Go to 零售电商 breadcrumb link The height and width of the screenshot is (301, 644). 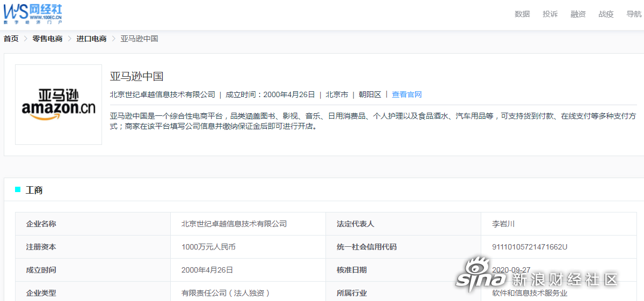pos(48,39)
